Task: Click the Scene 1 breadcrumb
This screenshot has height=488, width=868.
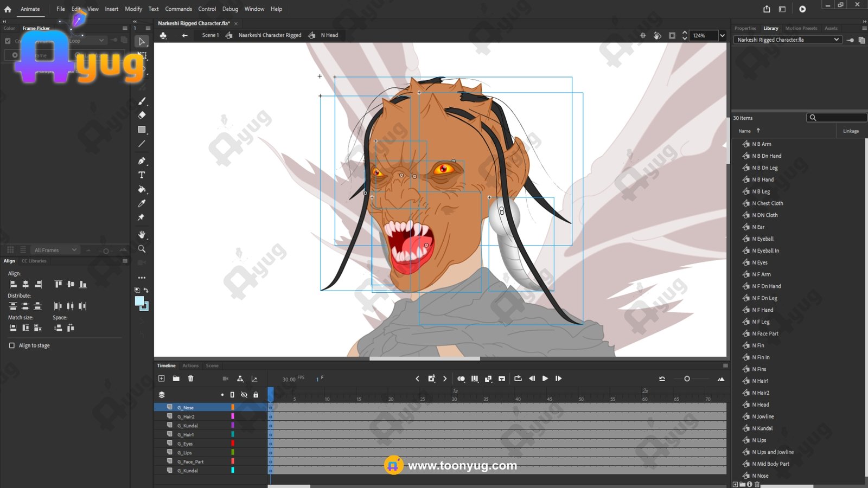Action: coord(210,35)
